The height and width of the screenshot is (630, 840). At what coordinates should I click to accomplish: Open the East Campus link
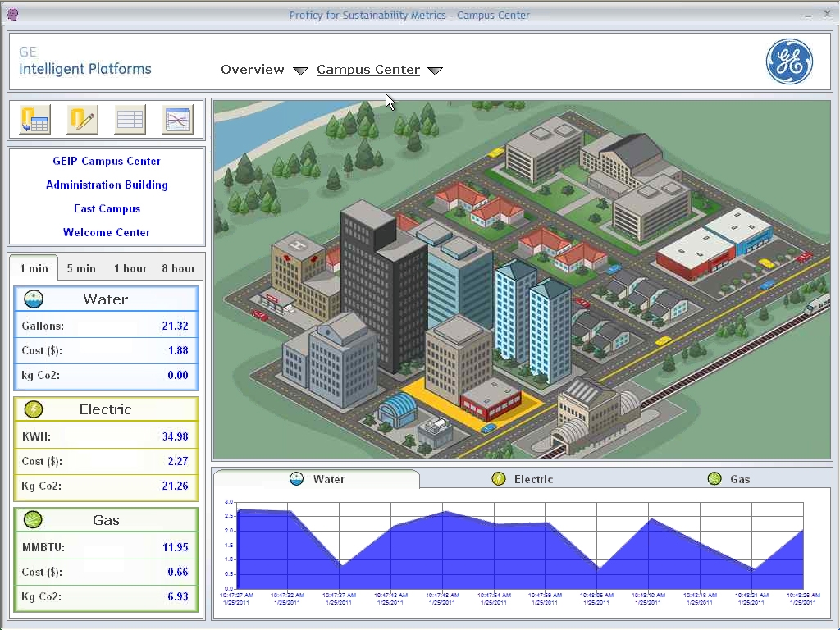(x=107, y=209)
